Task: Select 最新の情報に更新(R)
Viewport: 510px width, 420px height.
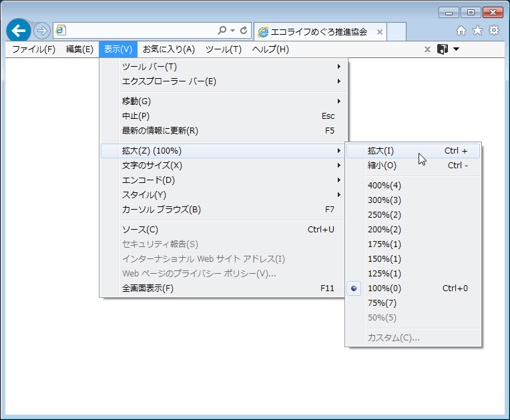Action: point(224,131)
